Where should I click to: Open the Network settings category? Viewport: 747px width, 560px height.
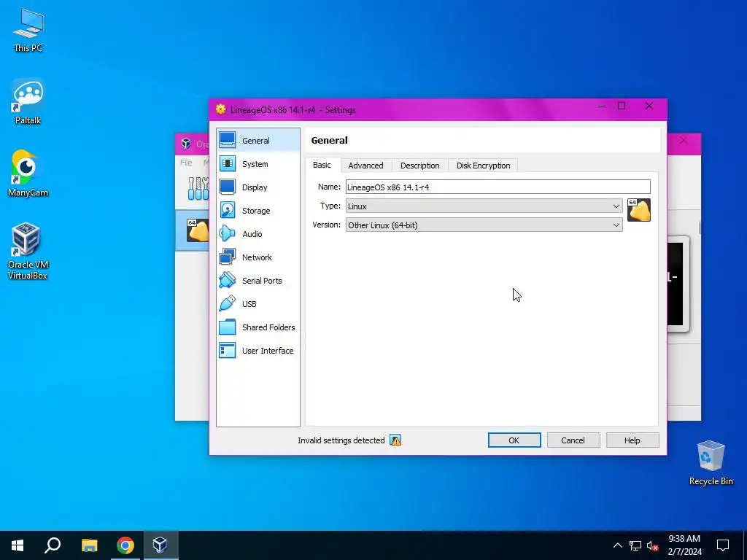coord(258,257)
